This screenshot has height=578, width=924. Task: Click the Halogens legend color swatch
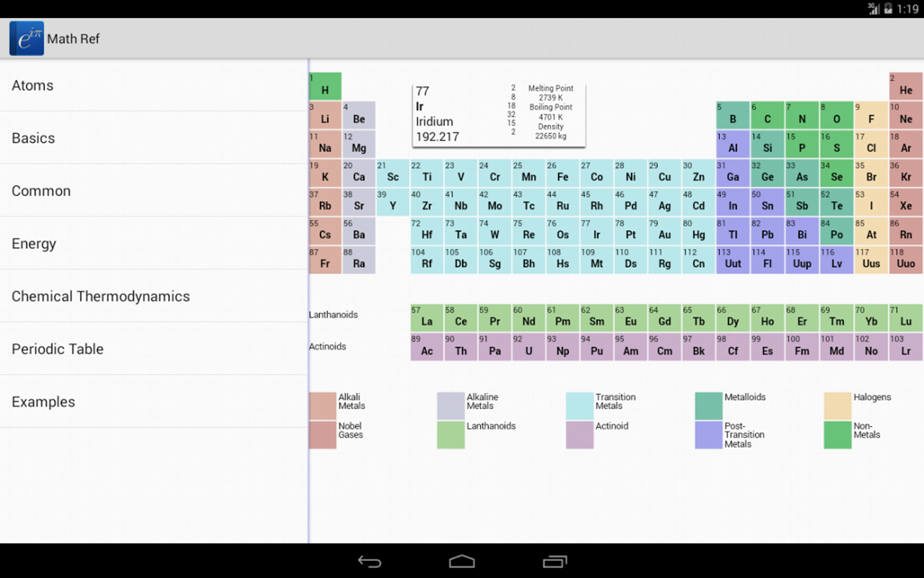tap(837, 405)
